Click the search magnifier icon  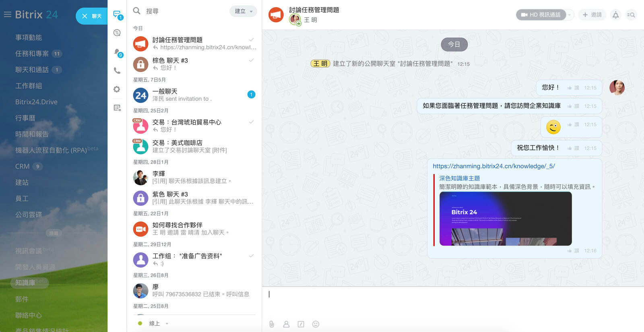(x=137, y=11)
